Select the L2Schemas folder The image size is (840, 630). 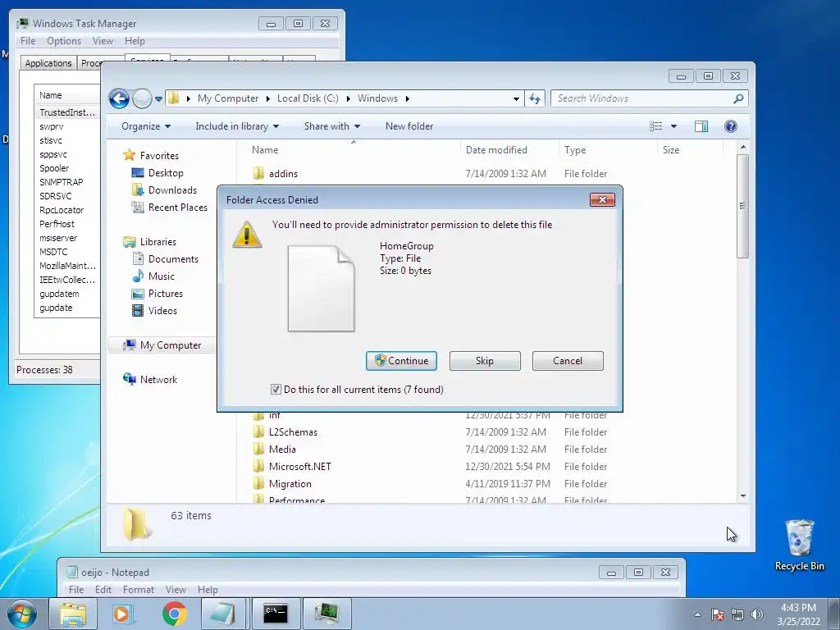[285, 432]
